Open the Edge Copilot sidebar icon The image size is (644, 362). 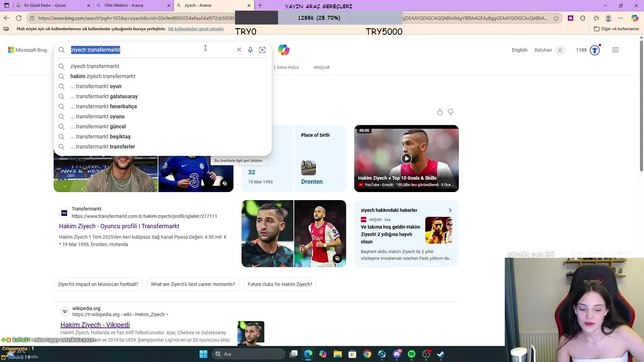[x=635, y=18]
